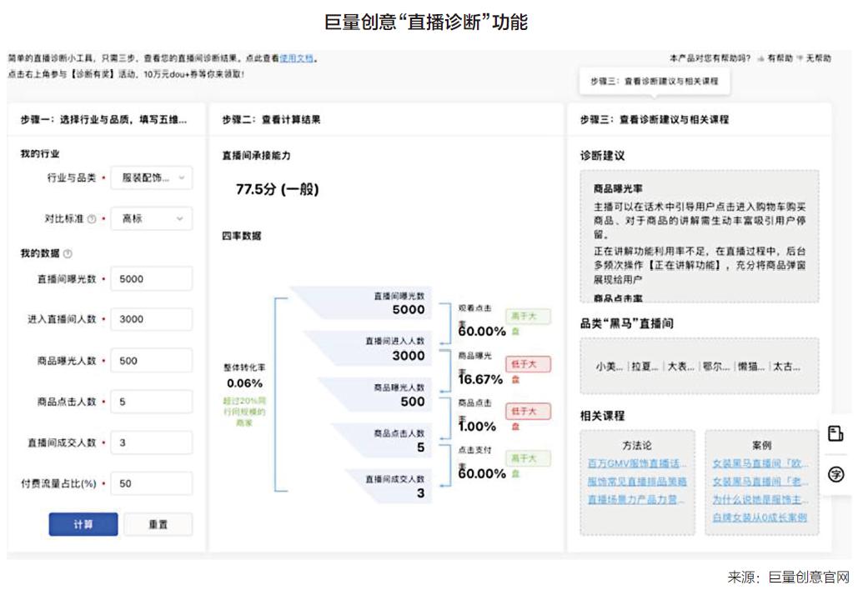
Task: Click the 四率数据 section label
Action: pyautogui.click(x=241, y=236)
